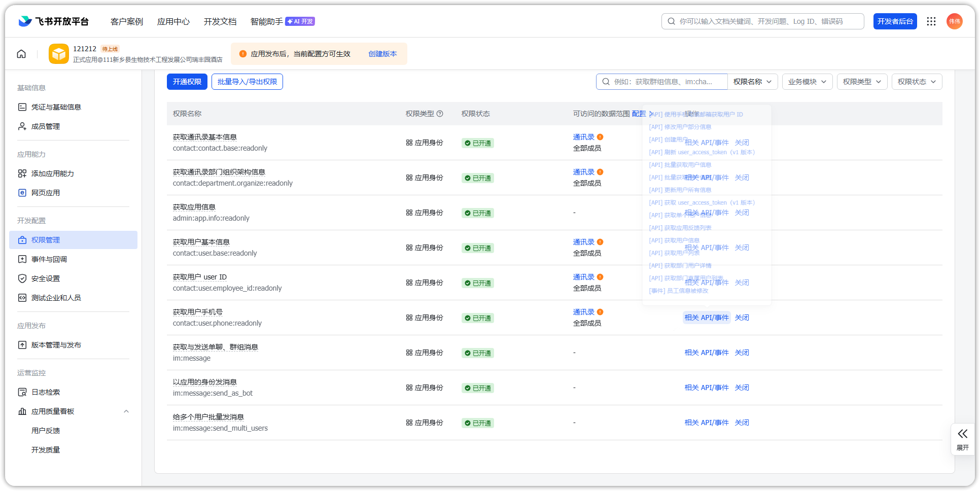Collapse the 应用质量看板 sidebar section

click(x=126, y=411)
